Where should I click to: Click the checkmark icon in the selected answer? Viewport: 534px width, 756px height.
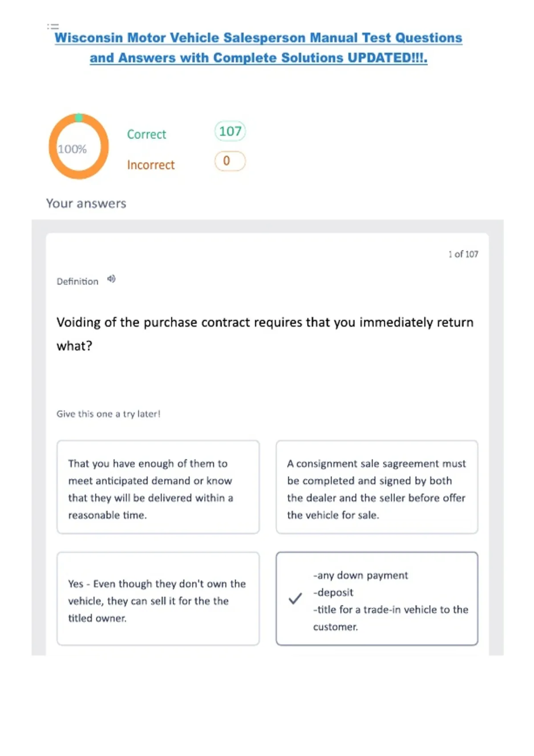295,599
